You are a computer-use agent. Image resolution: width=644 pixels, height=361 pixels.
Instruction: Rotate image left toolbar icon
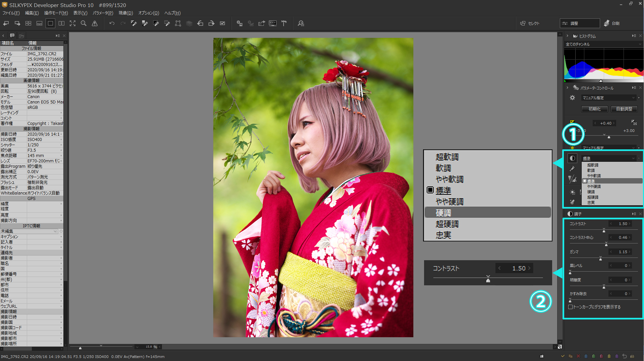point(200,23)
